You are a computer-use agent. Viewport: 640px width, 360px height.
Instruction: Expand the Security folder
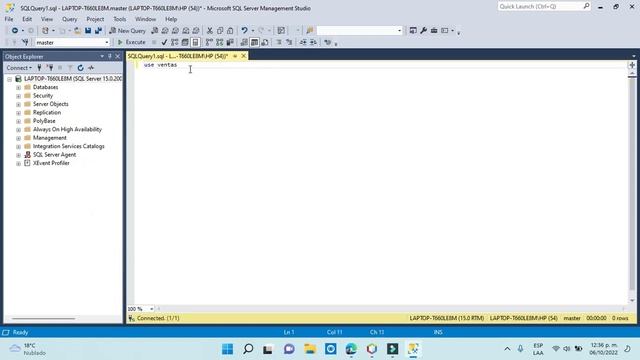[18, 96]
